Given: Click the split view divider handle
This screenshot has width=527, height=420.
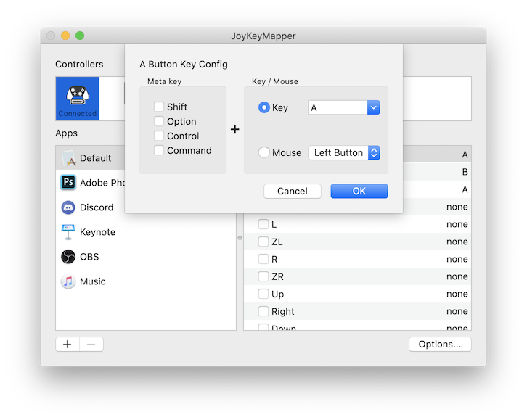Looking at the screenshot, I should tap(240, 238).
